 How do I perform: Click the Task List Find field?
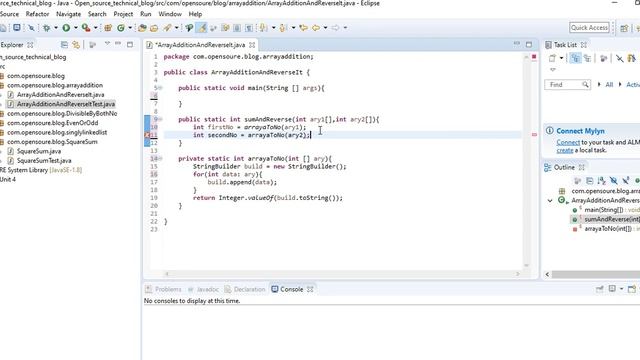point(567,84)
